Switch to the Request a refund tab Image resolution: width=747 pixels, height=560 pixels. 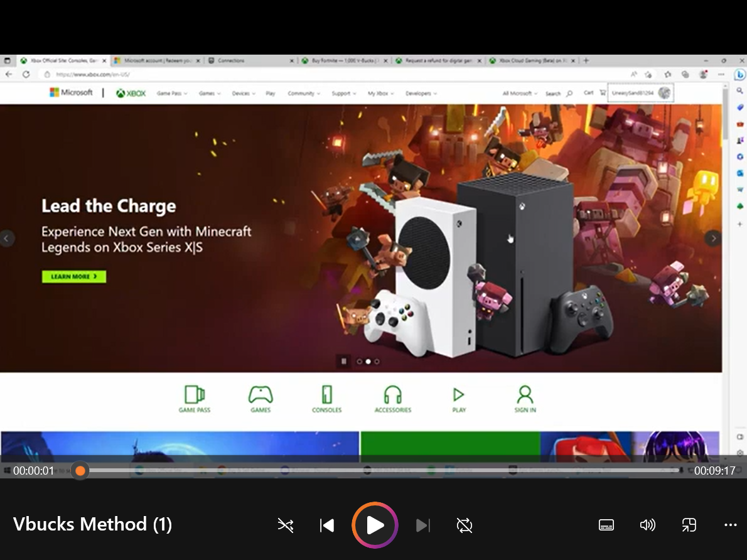pyautogui.click(x=439, y=60)
